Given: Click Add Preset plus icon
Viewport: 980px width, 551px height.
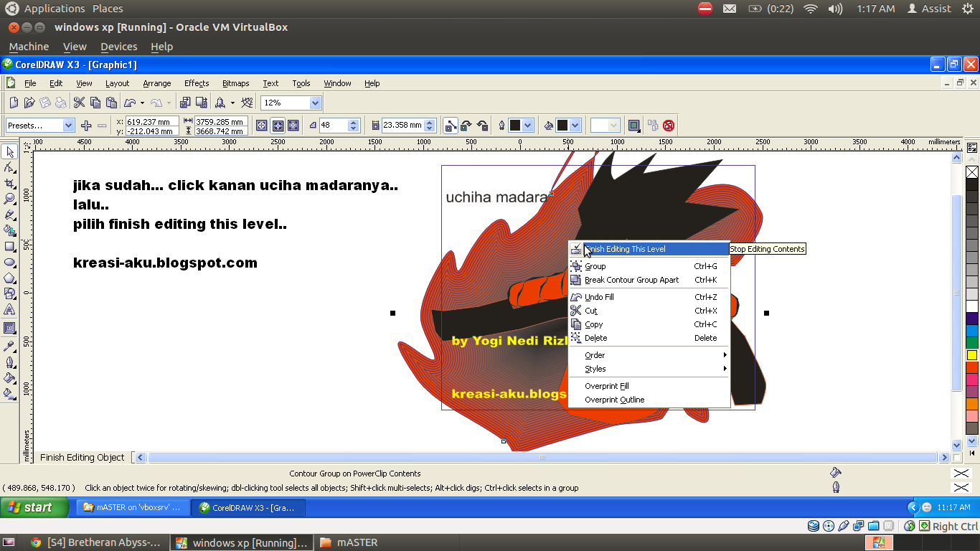Looking at the screenshot, I should pyautogui.click(x=86, y=126).
